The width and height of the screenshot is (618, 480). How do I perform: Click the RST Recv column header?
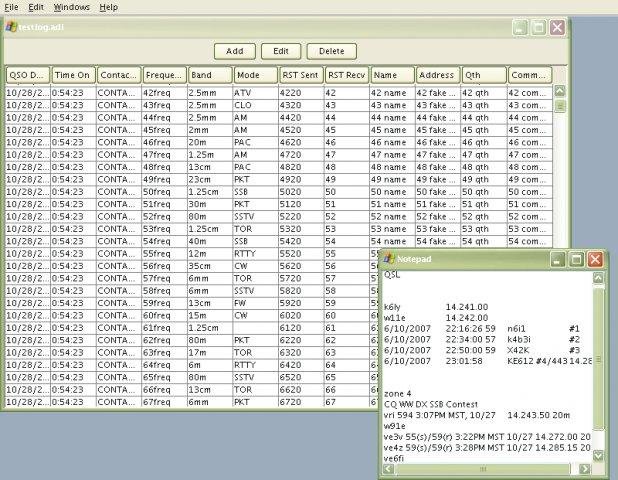pos(347,75)
